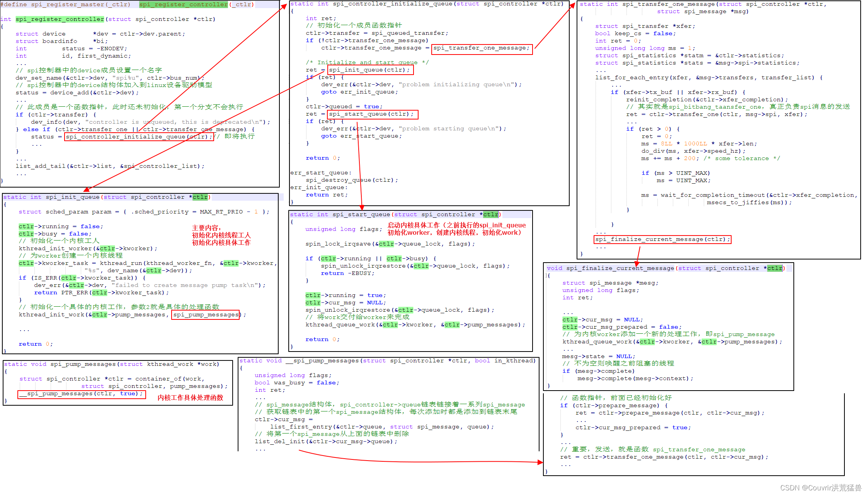Click green-highlighted spi_register_controller in the #define line
Viewport: 868px width, 495px height.
(184, 5)
